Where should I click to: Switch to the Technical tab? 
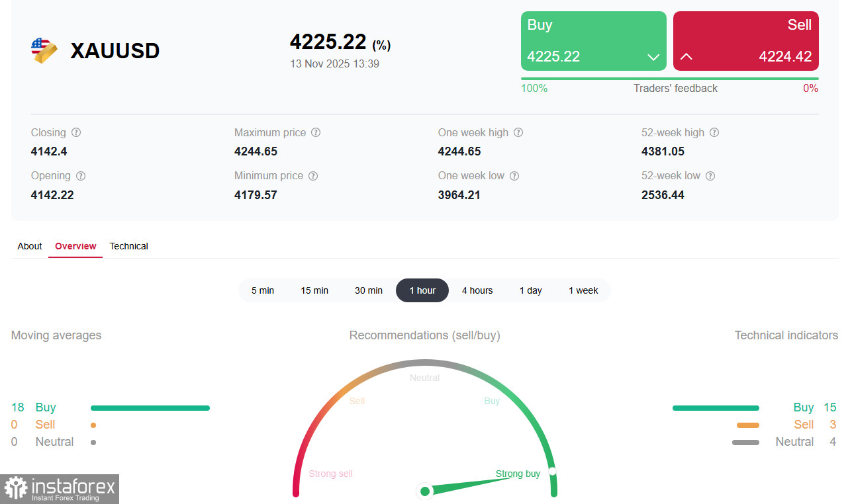128,246
